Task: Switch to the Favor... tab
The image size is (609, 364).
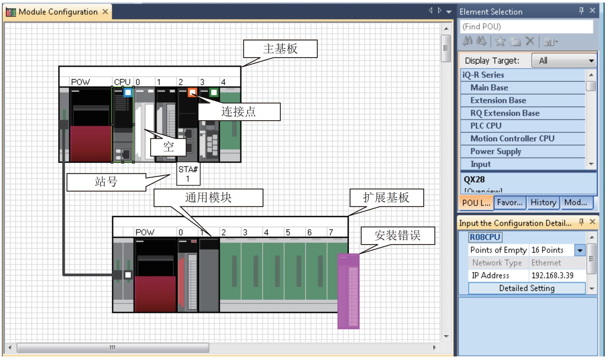Action: coord(510,203)
